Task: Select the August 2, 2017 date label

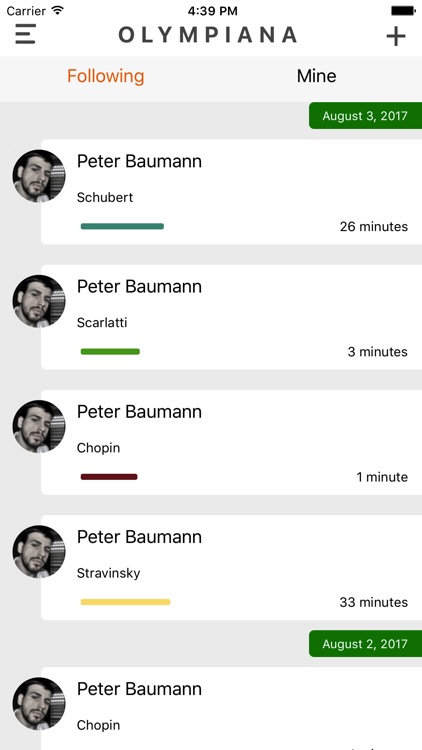Action: (366, 644)
